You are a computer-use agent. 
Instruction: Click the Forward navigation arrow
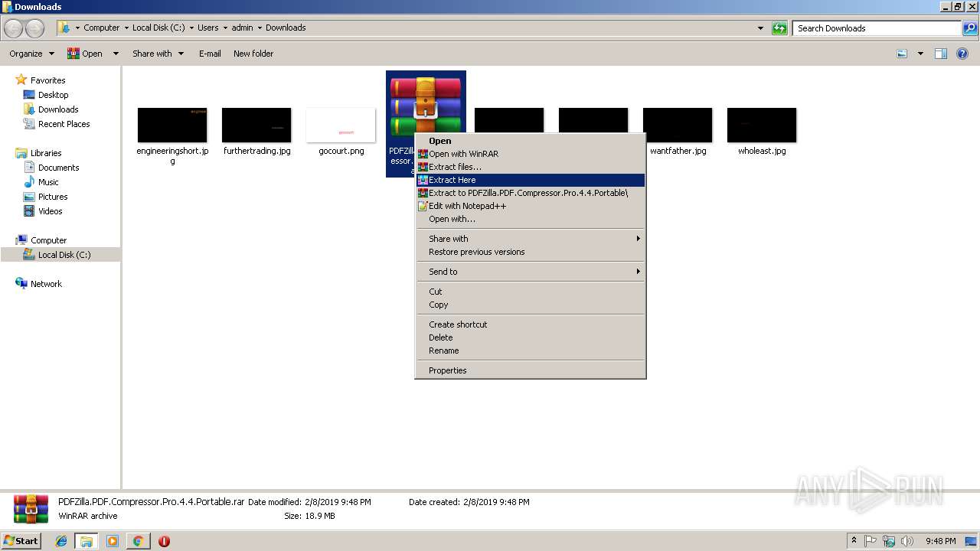pos(35,28)
